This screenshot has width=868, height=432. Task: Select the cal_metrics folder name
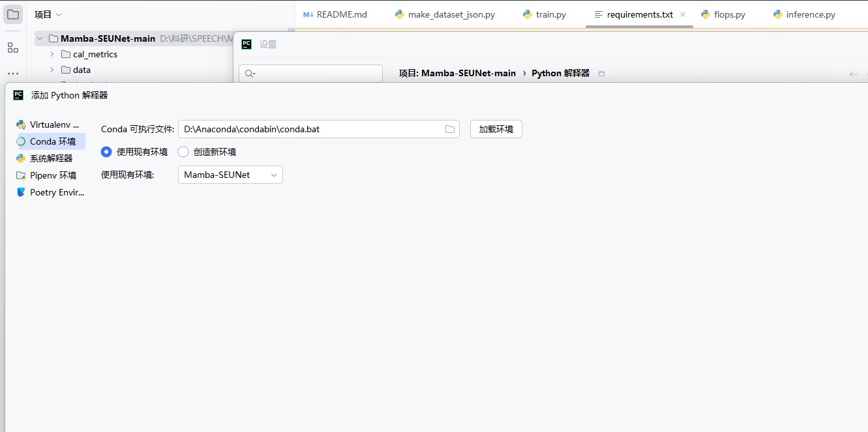coord(95,54)
